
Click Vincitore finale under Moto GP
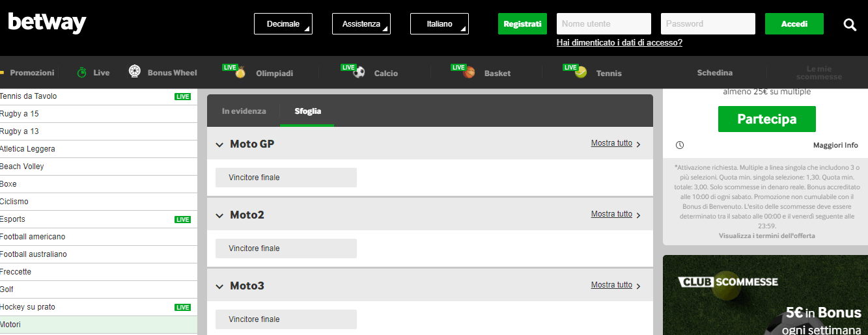[286, 178]
